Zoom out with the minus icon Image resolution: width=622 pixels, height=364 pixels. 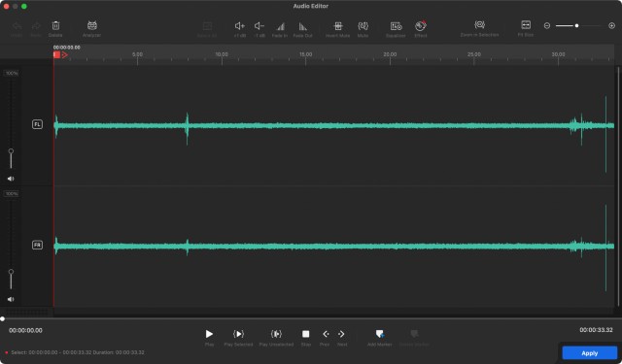(x=547, y=26)
